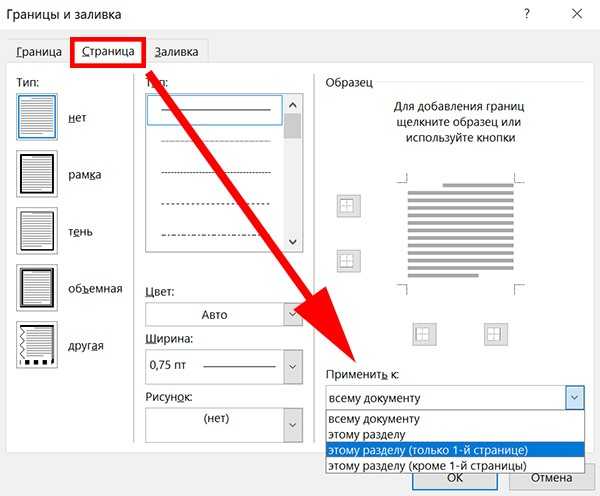Select 'этому разделу (кроме 1-й страницы)' option
The height and width of the screenshot is (496, 600).
pyautogui.click(x=426, y=465)
